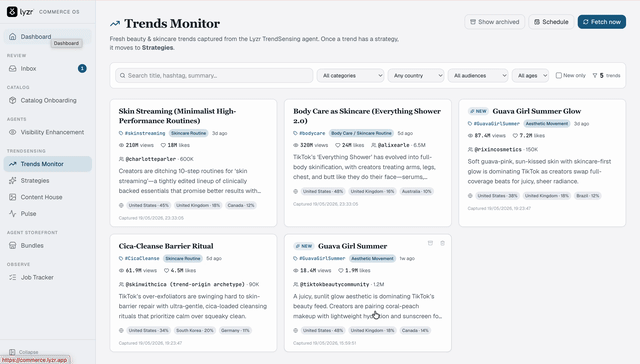Select Germany · 11% chip
Screen dimensions: 640x364
tap(235, 331)
